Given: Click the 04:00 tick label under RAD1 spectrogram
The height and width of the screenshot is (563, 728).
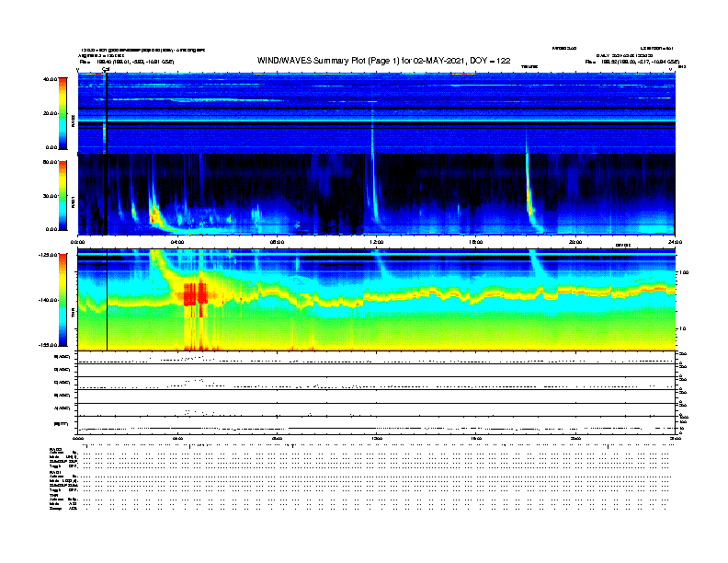Looking at the screenshot, I should click(177, 242).
